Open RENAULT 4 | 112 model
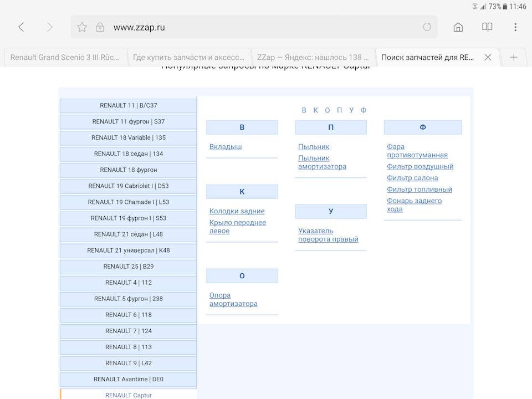Image resolution: width=532 pixels, height=399 pixels. (x=128, y=283)
